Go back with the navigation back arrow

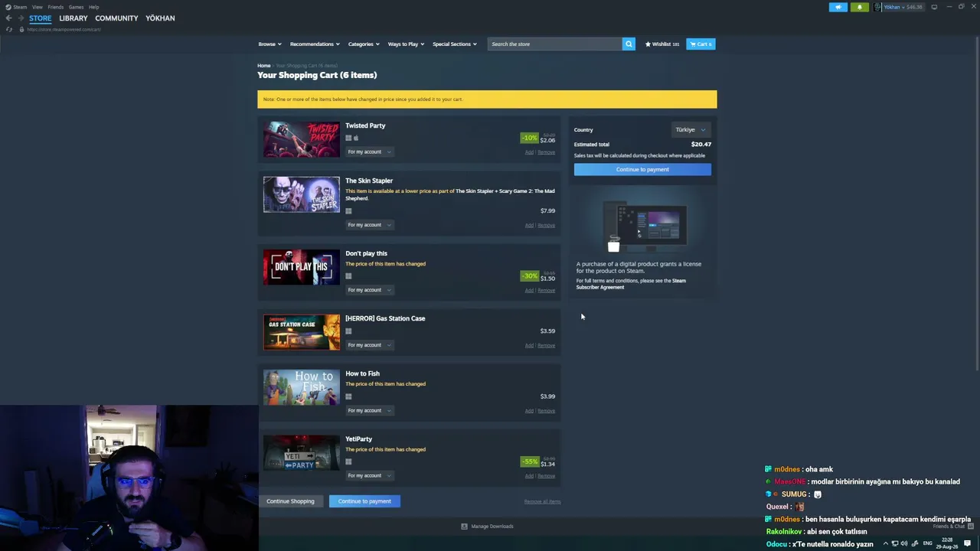pyautogui.click(x=8, y=18)
